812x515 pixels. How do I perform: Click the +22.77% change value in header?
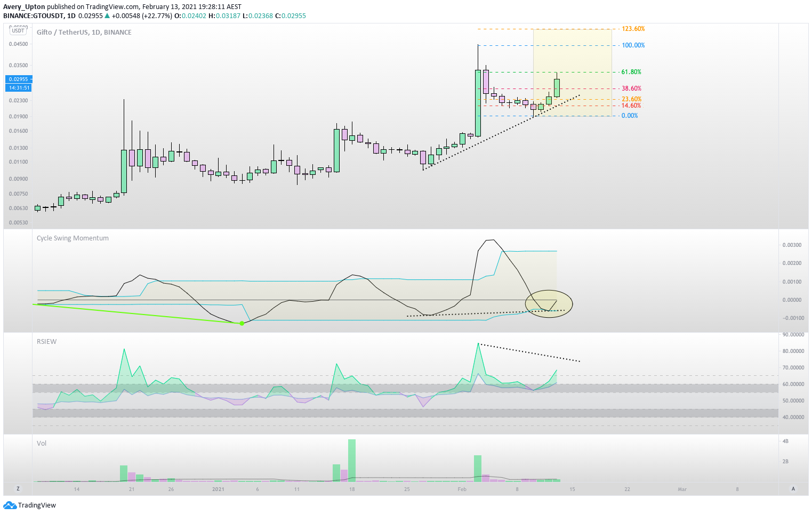157,16
